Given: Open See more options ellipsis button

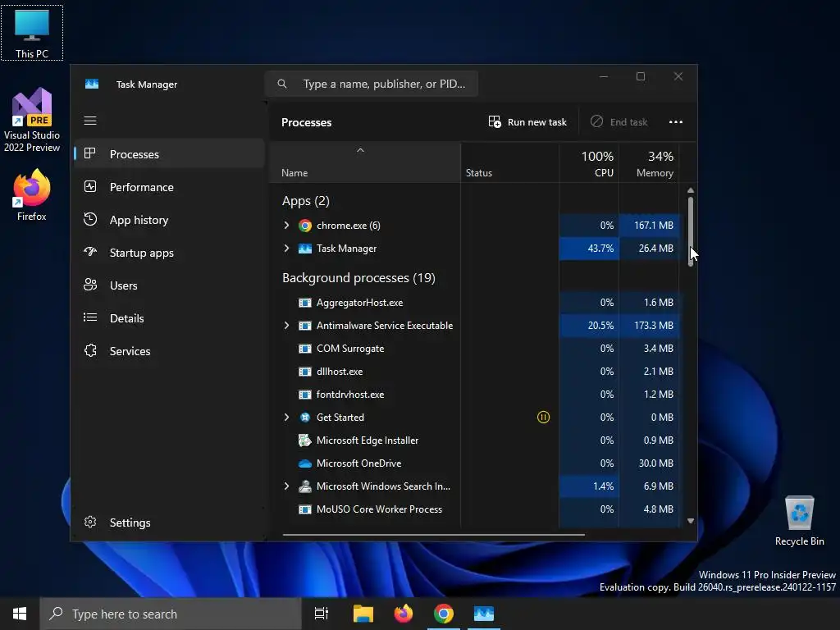Looking at the screenshot, I should [x=676, y=122].
